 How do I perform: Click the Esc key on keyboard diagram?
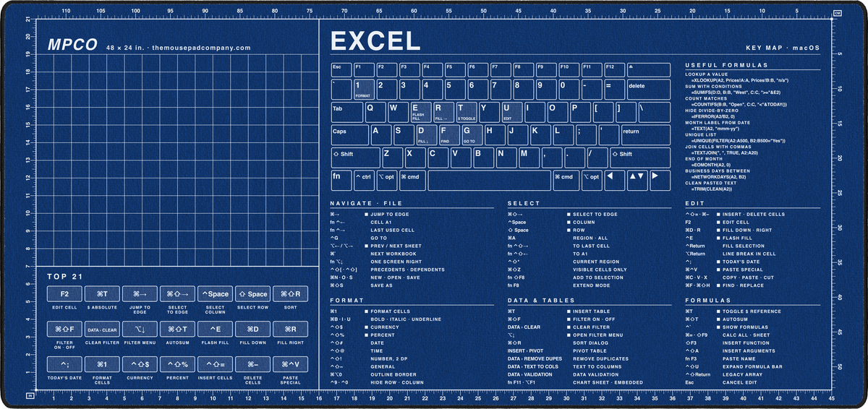[340, 69]
